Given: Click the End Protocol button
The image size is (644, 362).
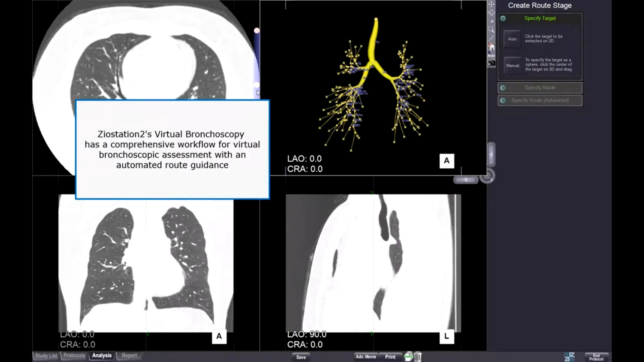Looking at the screenshot, I should tap(596, 357).
